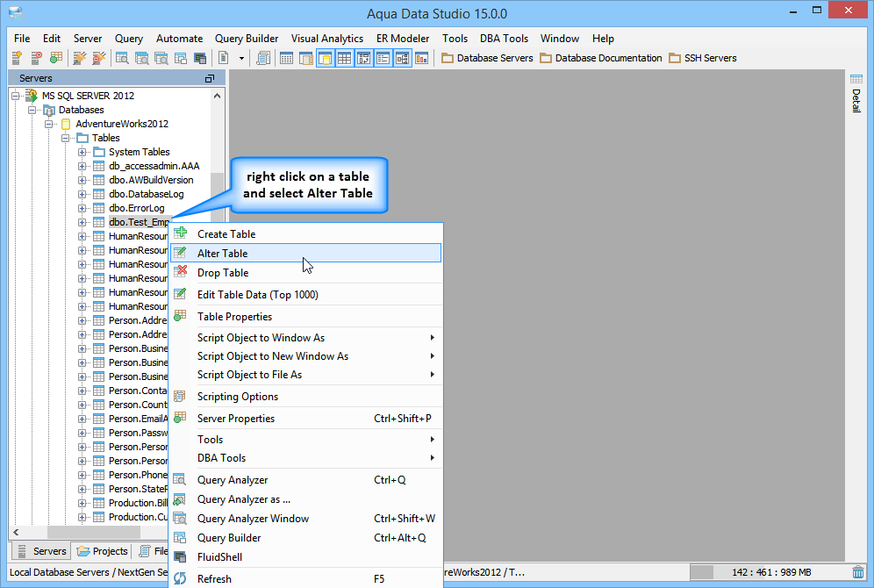Expand the dbo.ErrorLog table node
Viewport: 874px width, 588px height.
[x=82, y=208]
